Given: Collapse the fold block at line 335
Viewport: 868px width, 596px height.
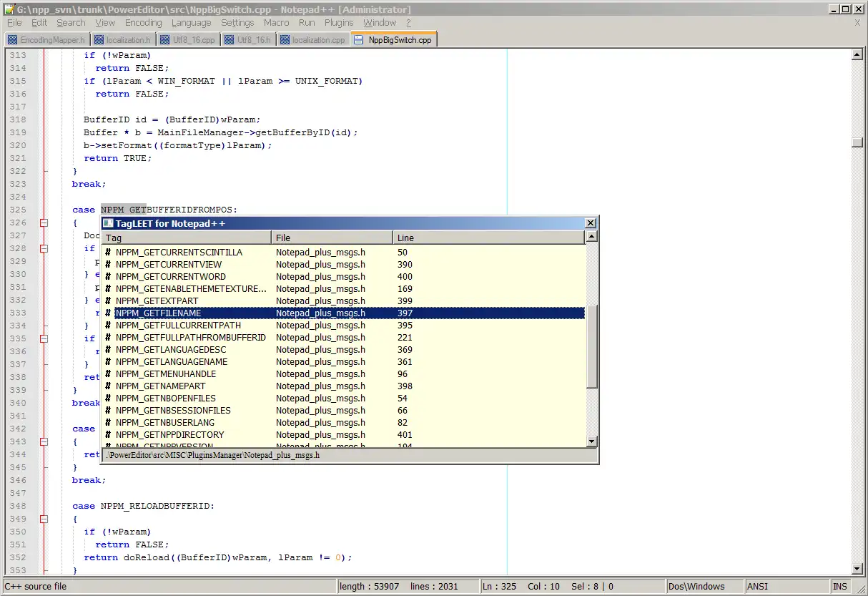Looking at the screenshot, I should tap(44, 338).
